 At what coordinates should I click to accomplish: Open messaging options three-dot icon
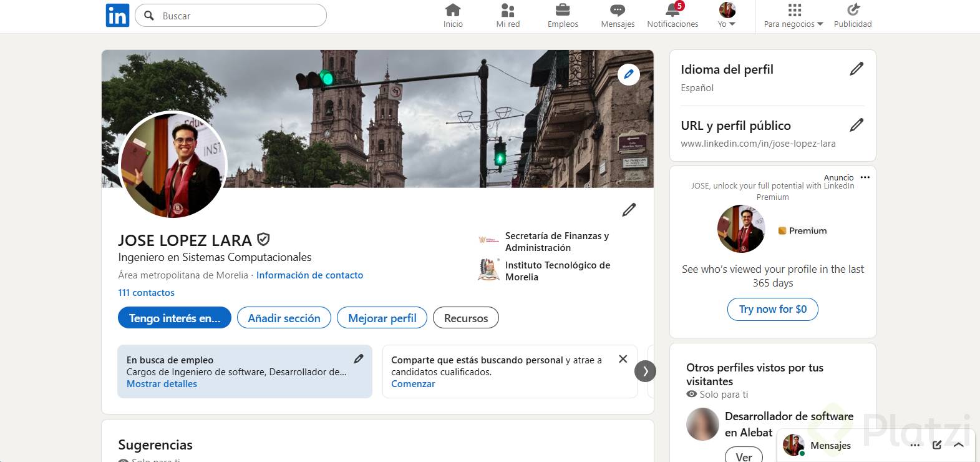point(915,445)
